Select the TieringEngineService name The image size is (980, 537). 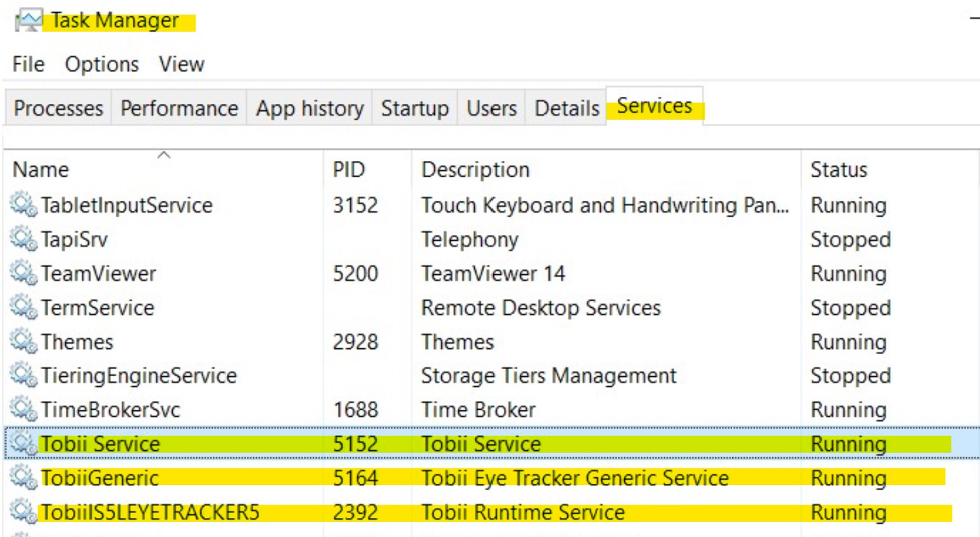click(139, 376)
